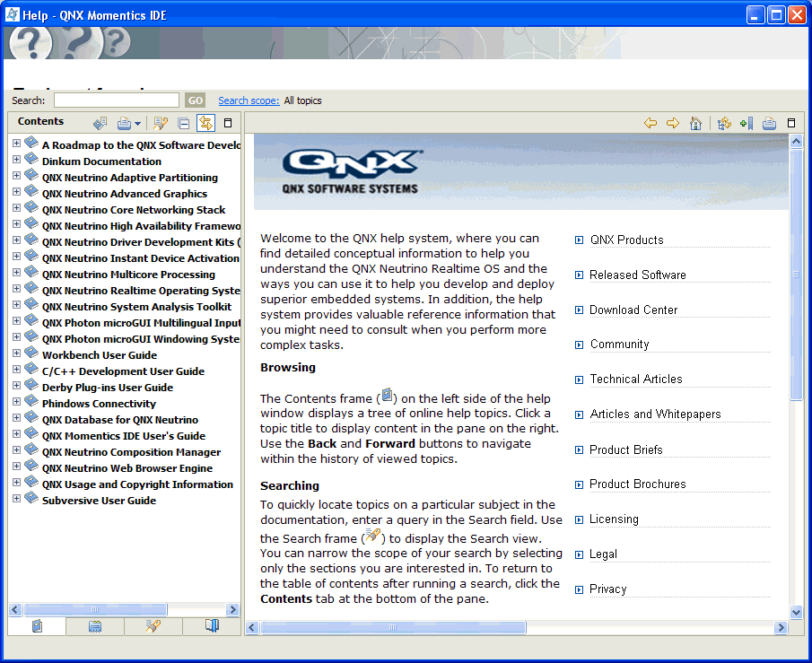Click right arrow of Contents horizontal scrollbar
The image size is (812, 663).
tap(232, 609)
